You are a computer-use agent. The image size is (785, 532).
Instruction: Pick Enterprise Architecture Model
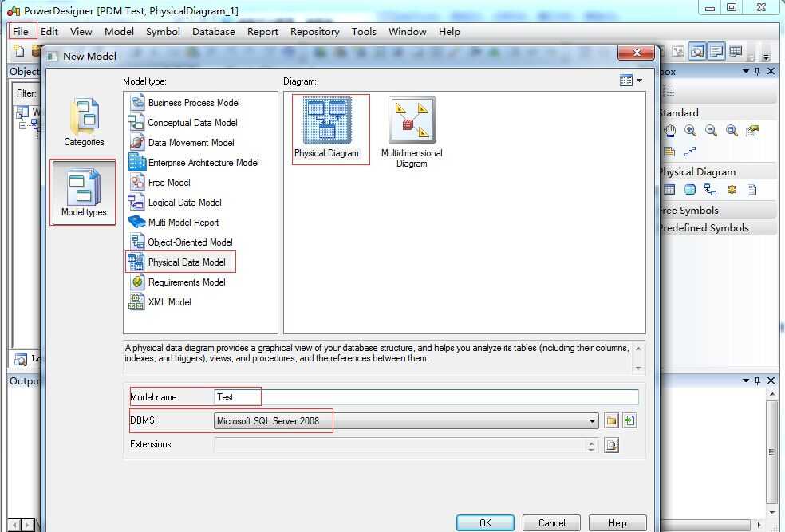click(x=194, y=163)
